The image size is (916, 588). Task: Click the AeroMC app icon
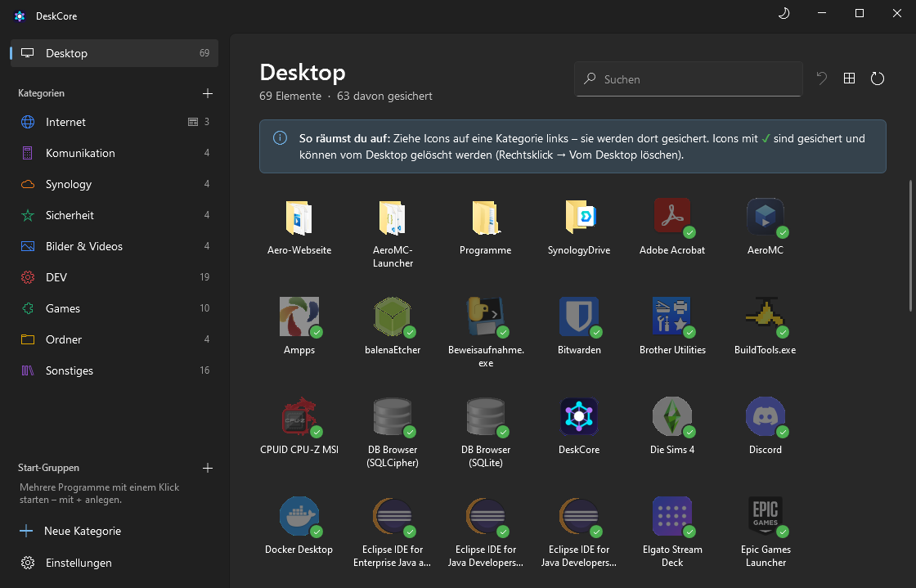766,218
